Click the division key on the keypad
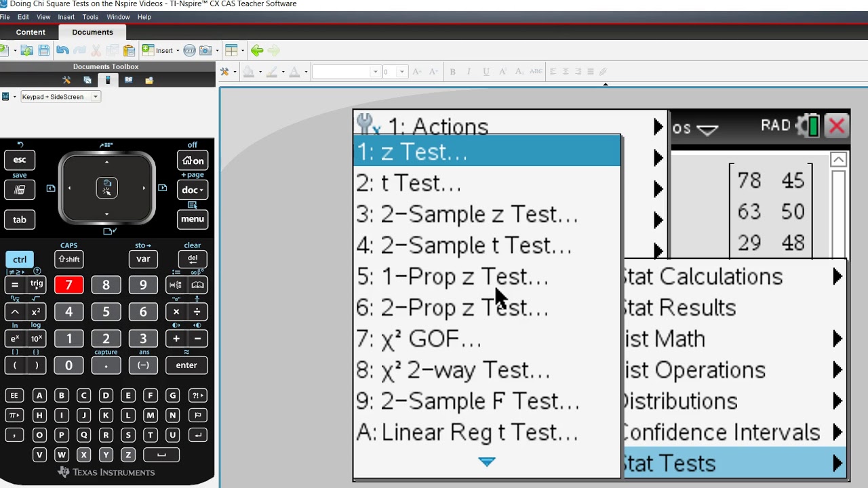This screenshot has width=868, height=488. click(197, 312)
